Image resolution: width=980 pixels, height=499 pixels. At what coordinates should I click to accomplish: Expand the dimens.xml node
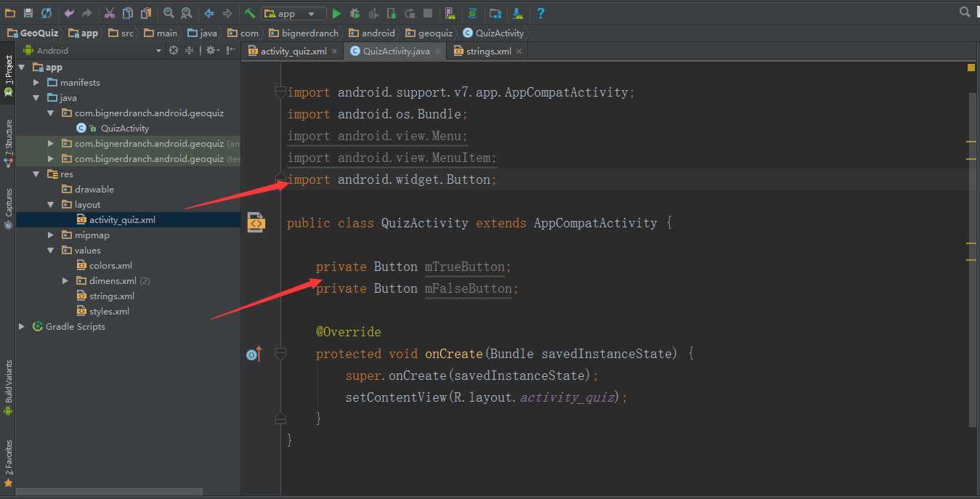(65, 281)
